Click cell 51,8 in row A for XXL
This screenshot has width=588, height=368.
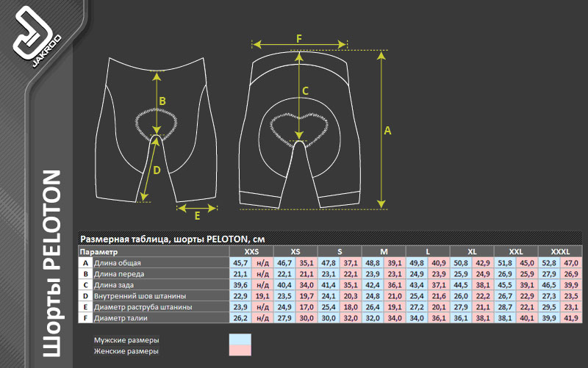click(505, 263)
